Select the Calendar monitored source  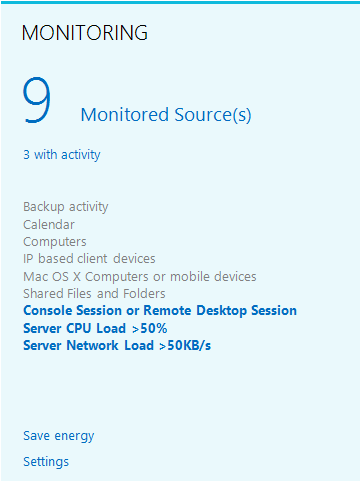pyautogui.click(x=49, y=225)
